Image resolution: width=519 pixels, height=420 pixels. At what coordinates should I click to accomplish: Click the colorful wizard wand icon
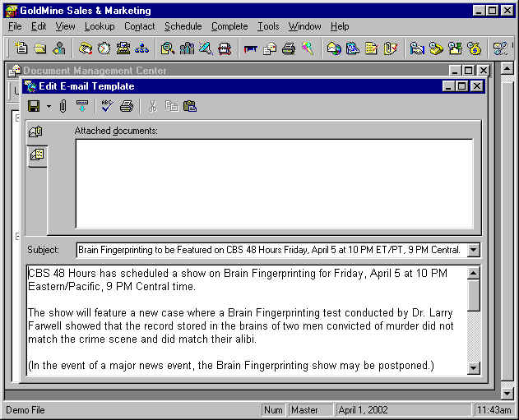[x=308, y=48]
